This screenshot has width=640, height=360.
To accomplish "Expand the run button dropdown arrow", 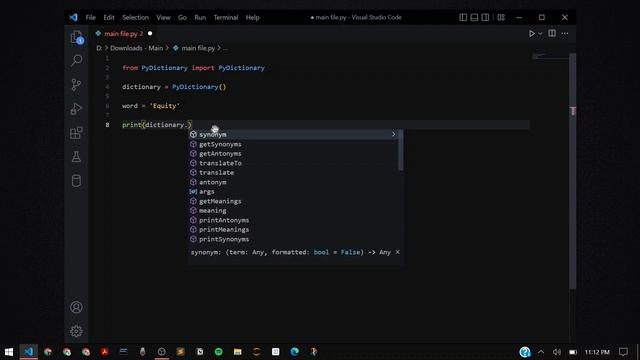I will coord(540,34).
